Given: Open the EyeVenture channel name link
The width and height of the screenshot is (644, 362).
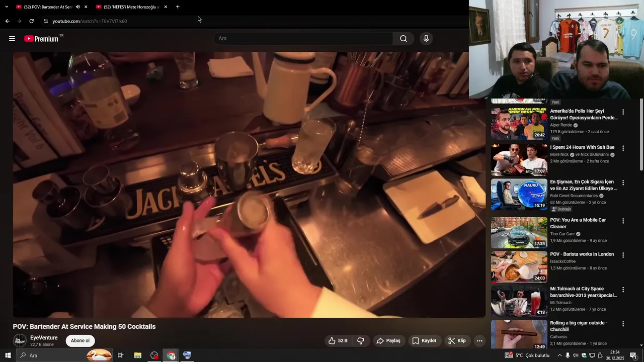Looking at the screenshot, I should [44, 338].
